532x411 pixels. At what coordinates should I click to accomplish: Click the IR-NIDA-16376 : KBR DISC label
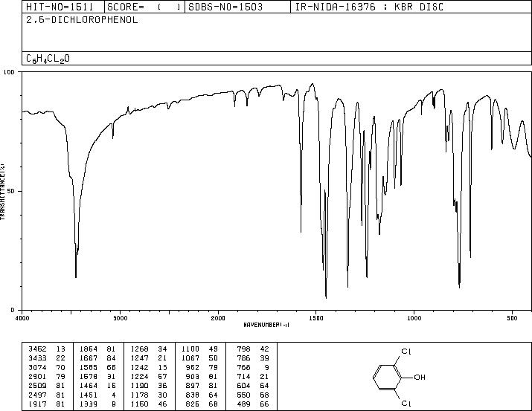point(369,7)
